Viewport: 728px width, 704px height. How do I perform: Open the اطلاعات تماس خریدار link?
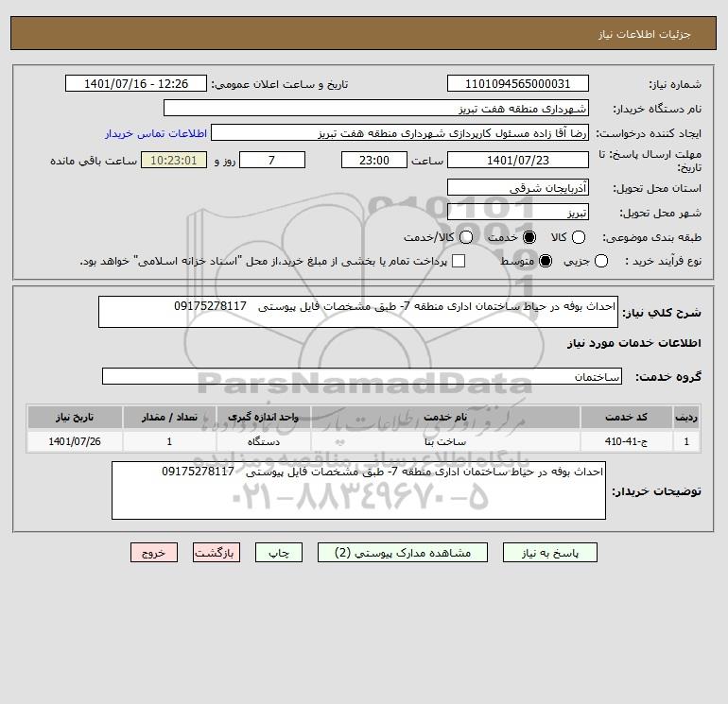156,133
